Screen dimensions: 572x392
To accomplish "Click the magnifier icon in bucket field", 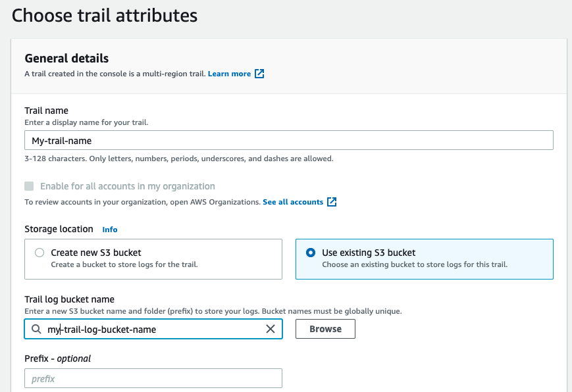I will (36, 329).
